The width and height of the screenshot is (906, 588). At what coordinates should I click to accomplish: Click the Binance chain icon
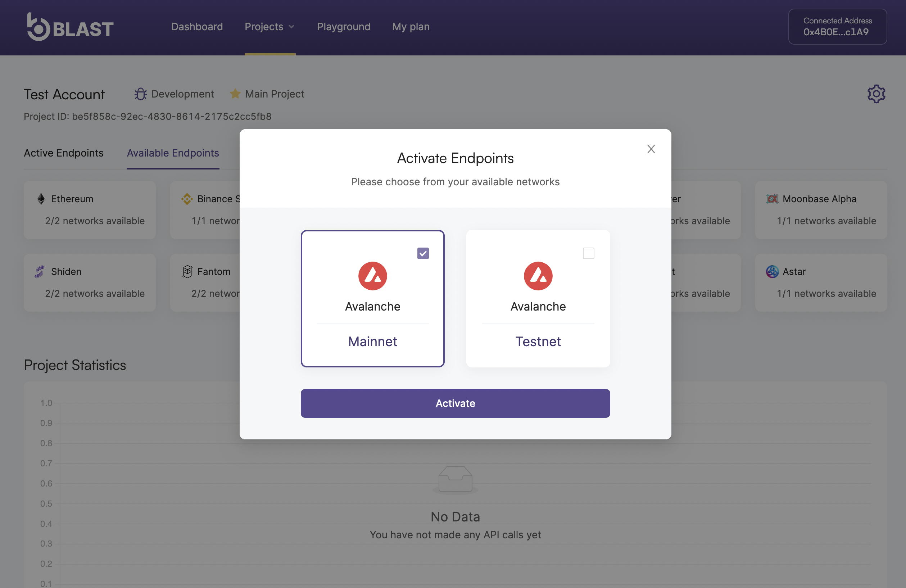coord(187,199)
